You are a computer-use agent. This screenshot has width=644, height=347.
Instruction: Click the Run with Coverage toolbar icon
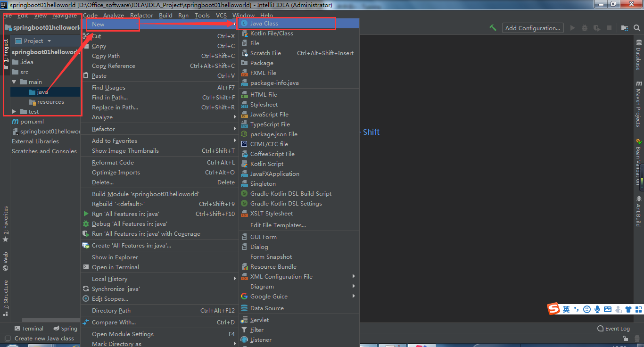tap(597, 28)
